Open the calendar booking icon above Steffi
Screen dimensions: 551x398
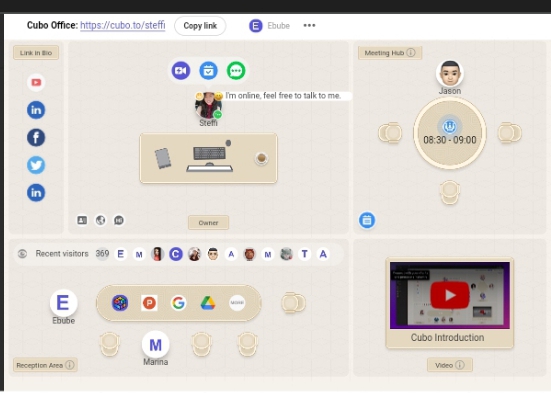pyautogui.click(x=208, y=71)
